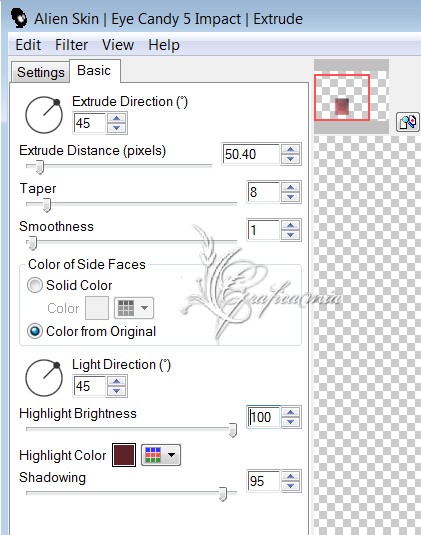Click the Extrude Direction dial
Viewport: 421px width, 535px height.
coord(43,115)
